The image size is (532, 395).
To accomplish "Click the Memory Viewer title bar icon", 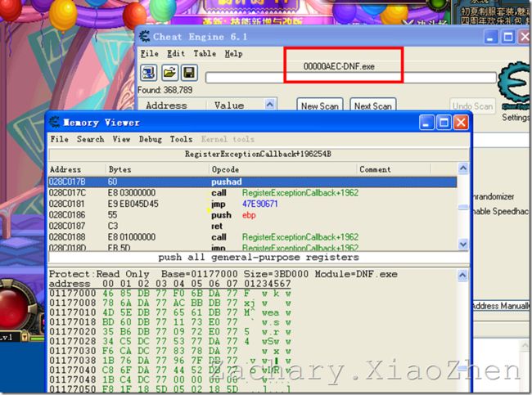I will [x=55, y=122].
